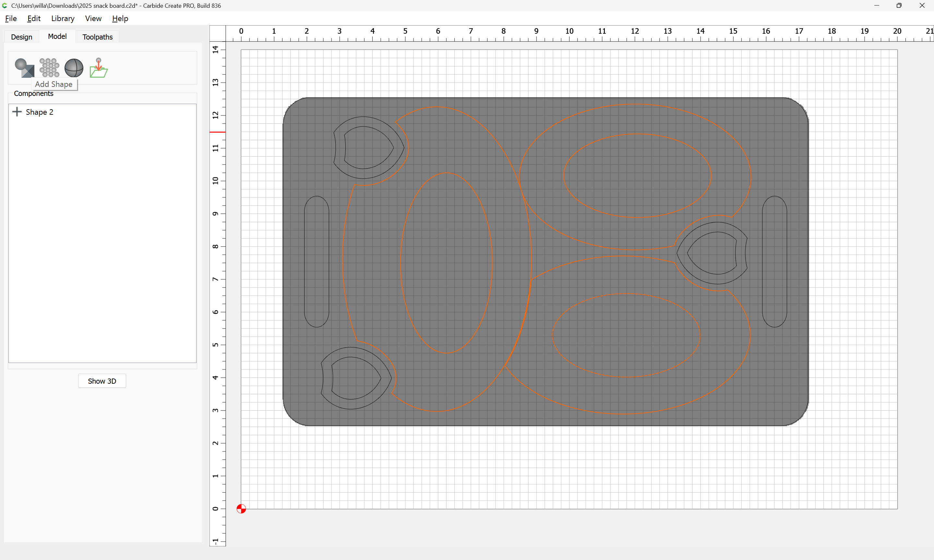Switch to the Design tab
This screenshot has width=934, height=560.
[21, 37]
